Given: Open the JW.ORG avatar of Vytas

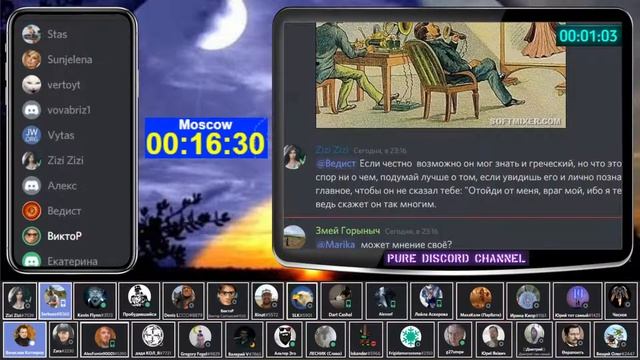Looking at the screenshot, I should click(x=31, y=135).
